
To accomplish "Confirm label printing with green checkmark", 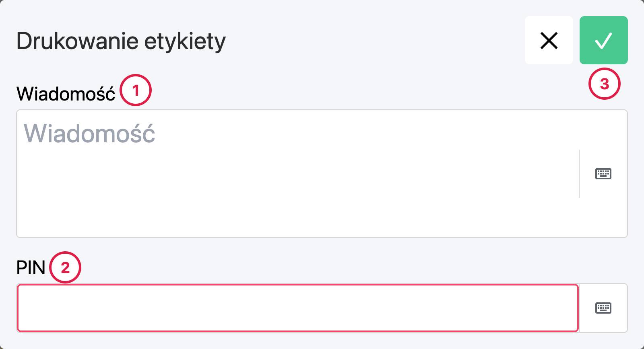I will pos(603,40).
